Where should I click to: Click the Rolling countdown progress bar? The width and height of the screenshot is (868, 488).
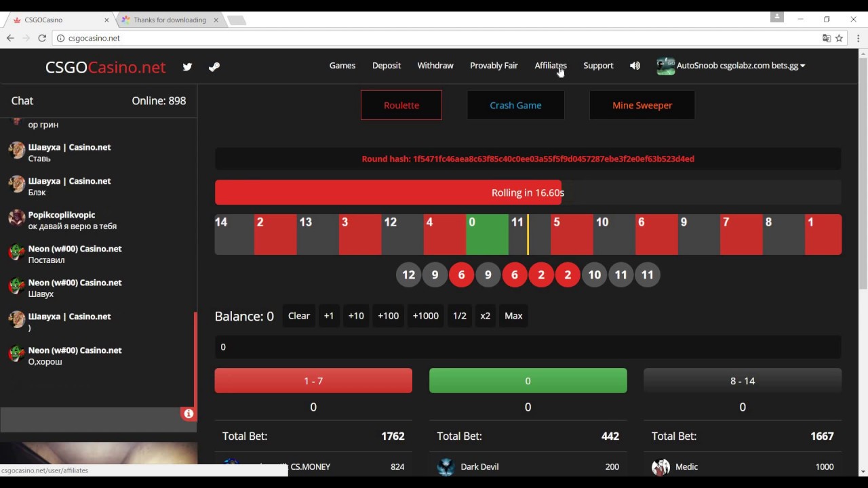point(528,192)
